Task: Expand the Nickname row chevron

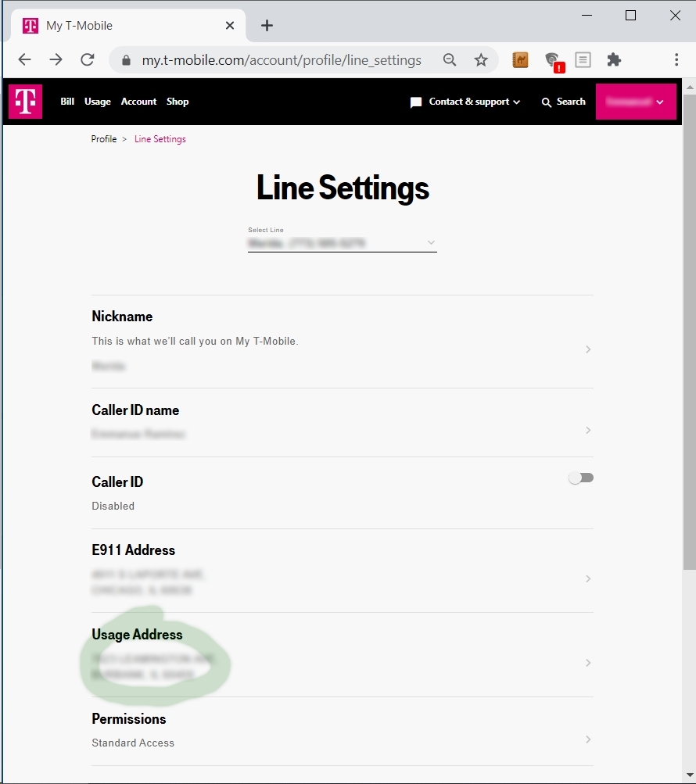Action: (588, 349)
